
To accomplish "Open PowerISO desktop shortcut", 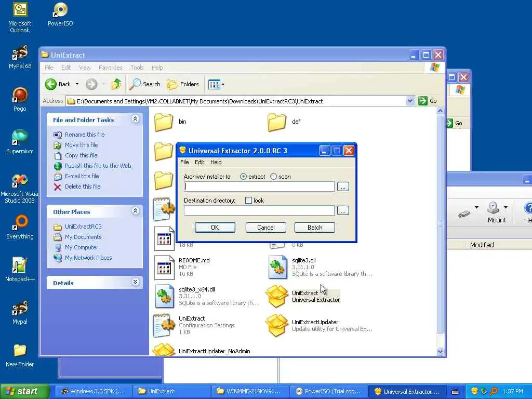I will (x=60, y=14).
